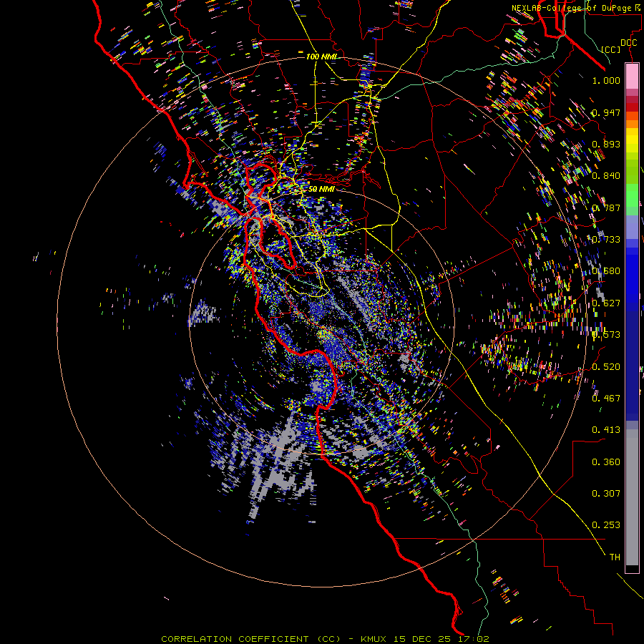Click the 0.360 scale value
Viewport: 644px width, 644px height.
point(606,462)
